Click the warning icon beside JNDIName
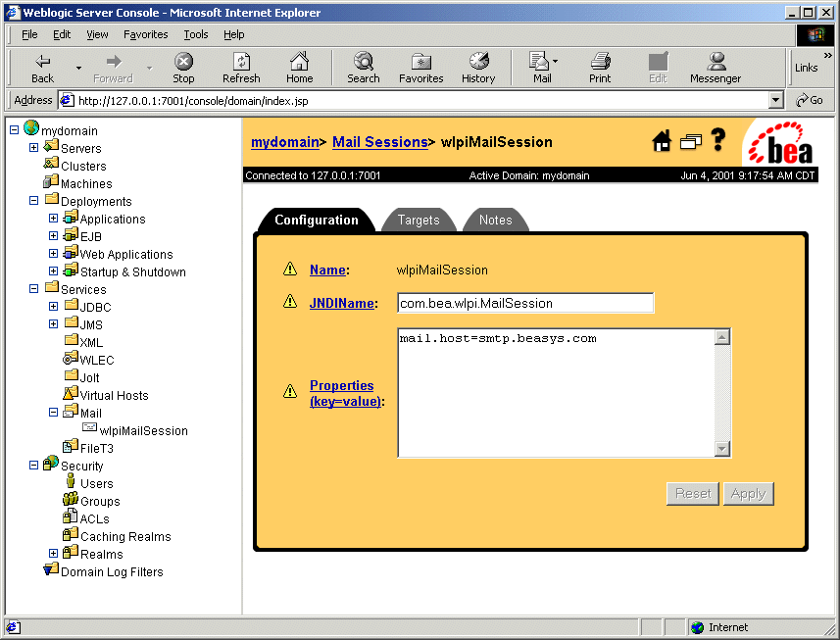Image resolution: width=840 pixels, height=640 pixels. tap(290, 302)
